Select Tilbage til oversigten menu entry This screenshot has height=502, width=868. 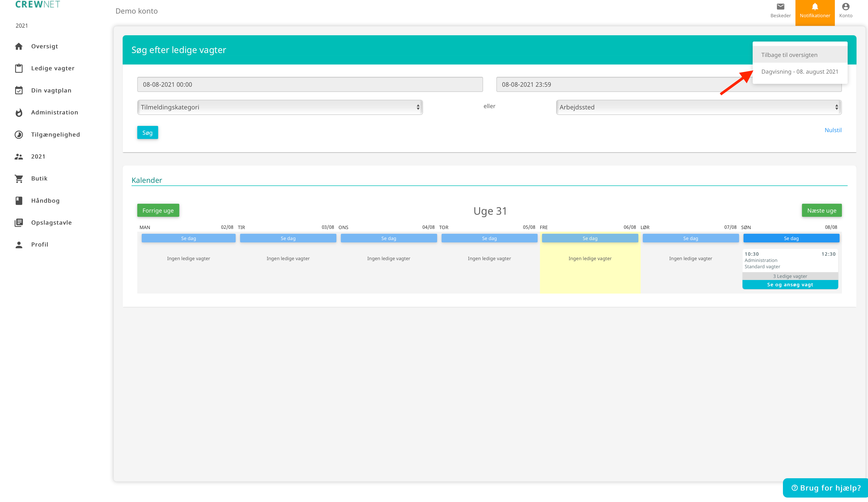800,55
